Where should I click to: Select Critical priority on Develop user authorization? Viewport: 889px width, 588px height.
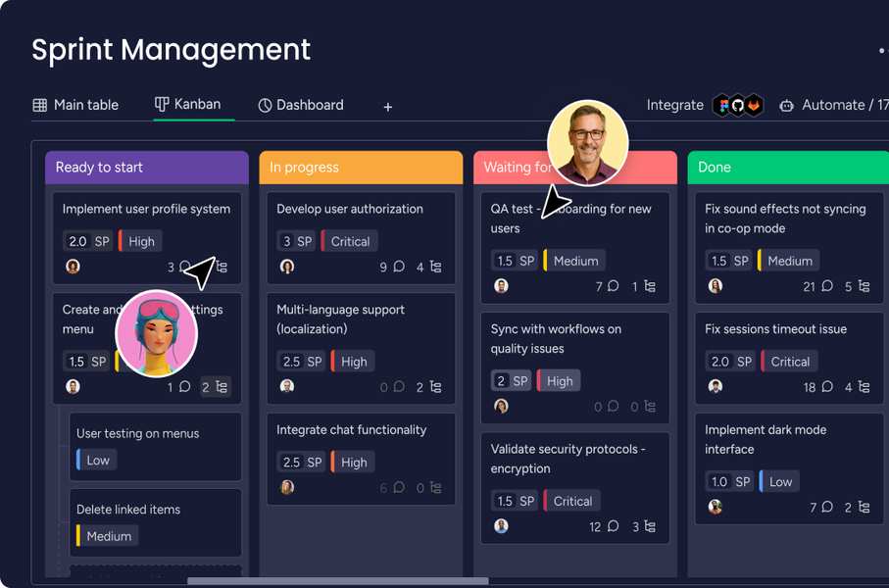click(349, 241)
